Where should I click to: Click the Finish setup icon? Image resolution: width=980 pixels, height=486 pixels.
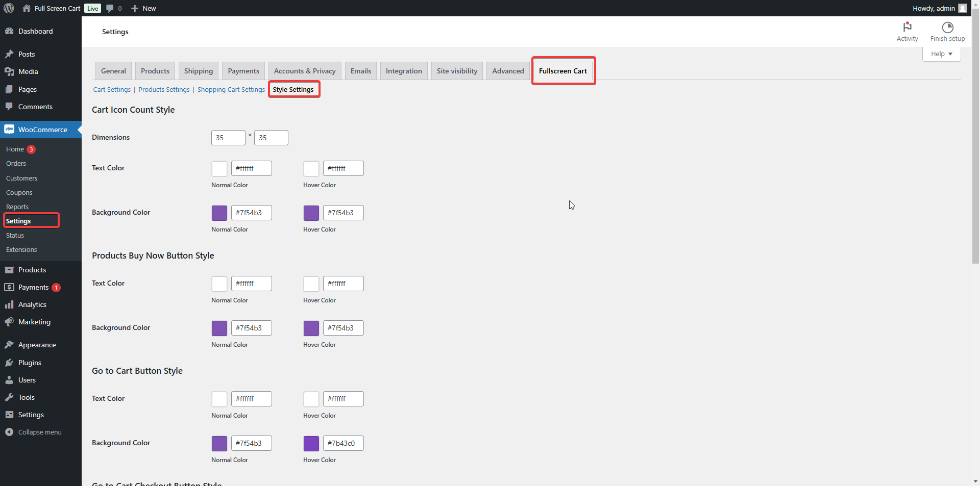(947, 27)
